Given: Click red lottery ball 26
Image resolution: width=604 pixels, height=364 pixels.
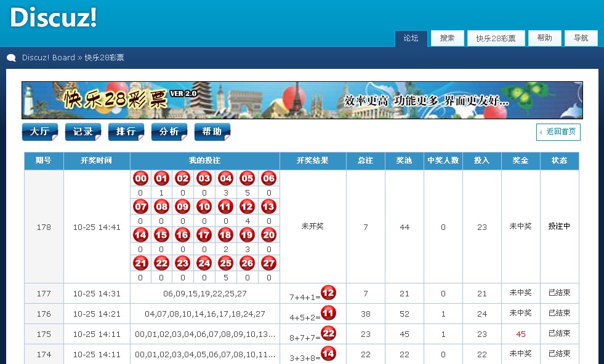Looking at the screenshot, I should click(x=248, y=263).
